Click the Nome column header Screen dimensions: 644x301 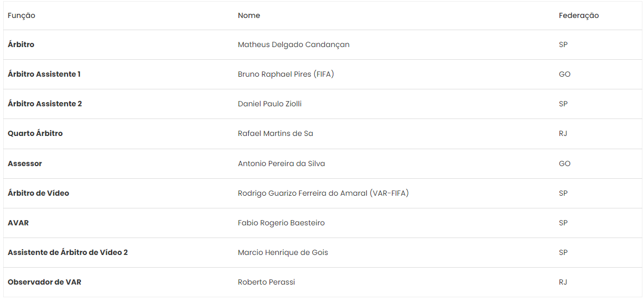[249, 15]
